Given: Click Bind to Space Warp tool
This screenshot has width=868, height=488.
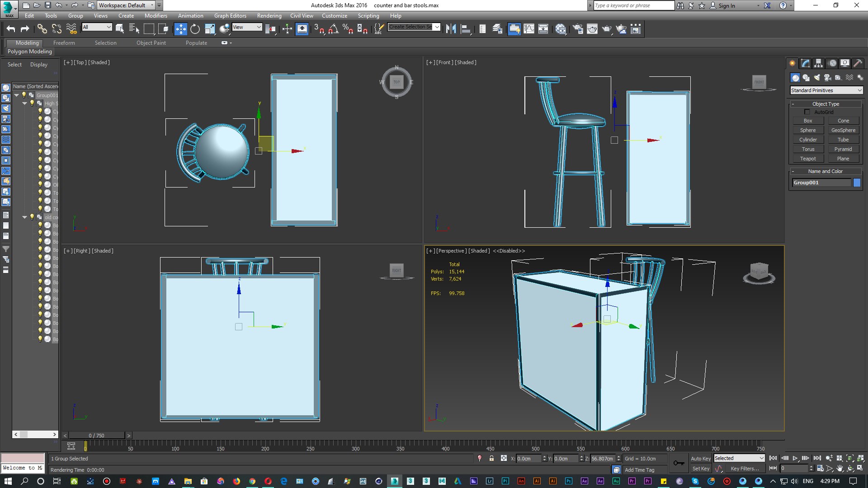Looking at the screenshot, I should 71,29.
